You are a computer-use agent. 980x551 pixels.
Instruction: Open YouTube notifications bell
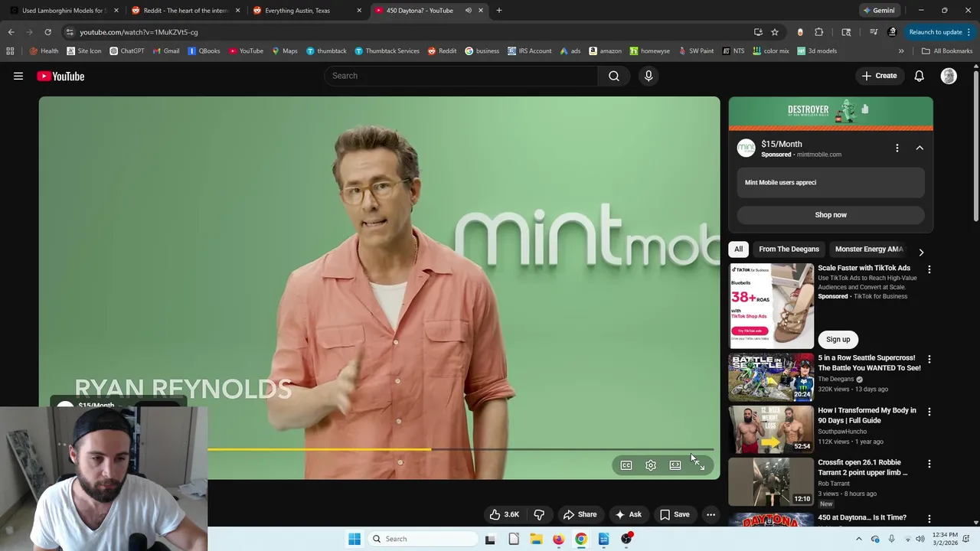919,76
